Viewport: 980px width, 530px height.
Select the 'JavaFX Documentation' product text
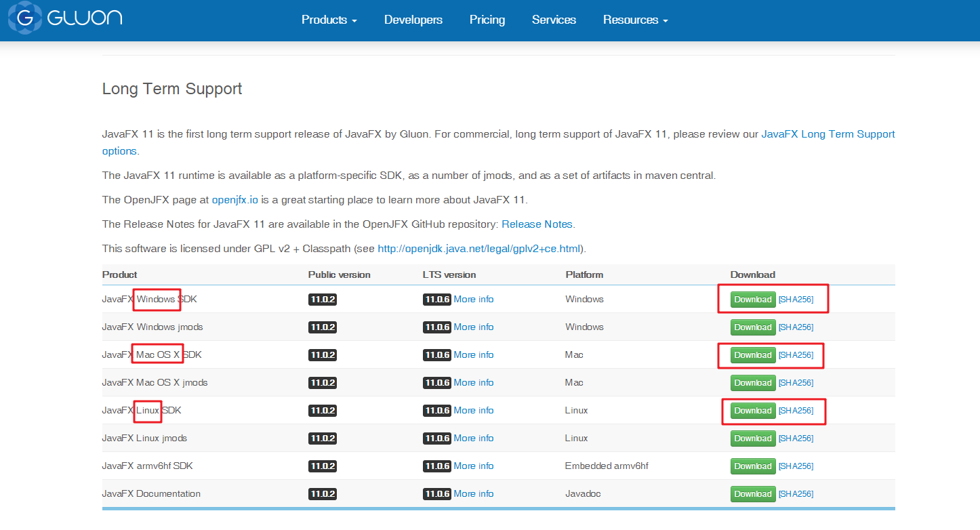[x=151, y=494]
